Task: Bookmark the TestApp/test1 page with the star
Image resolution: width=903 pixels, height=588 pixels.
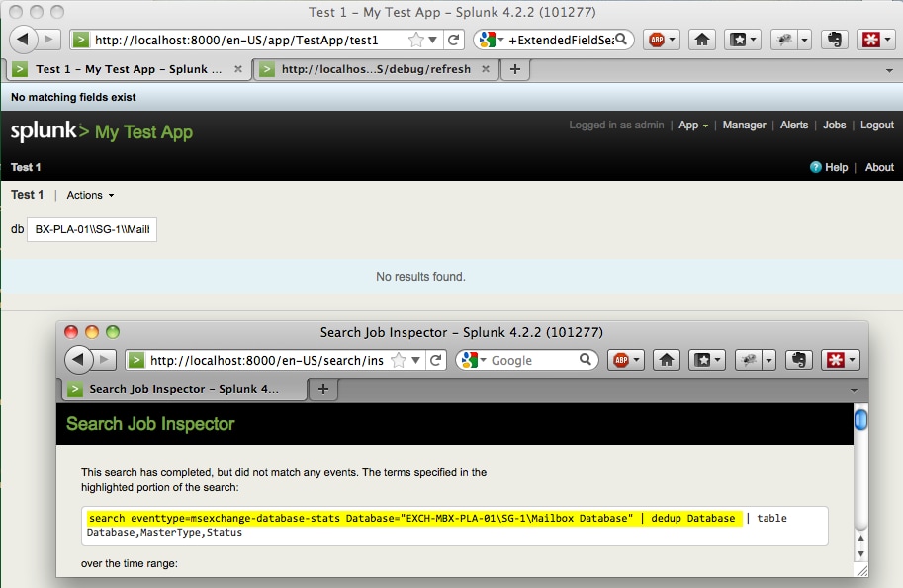Action: (x=415, y=40)
